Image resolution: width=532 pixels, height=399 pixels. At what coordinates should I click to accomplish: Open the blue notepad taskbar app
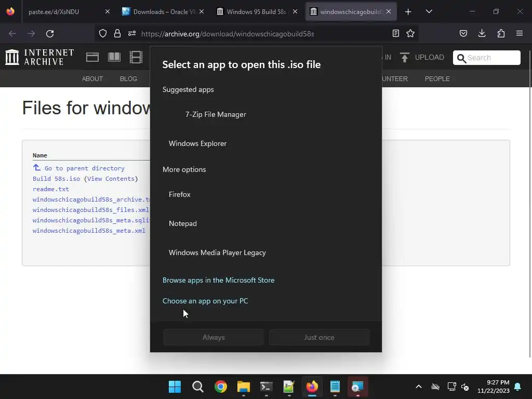point(335,387)
